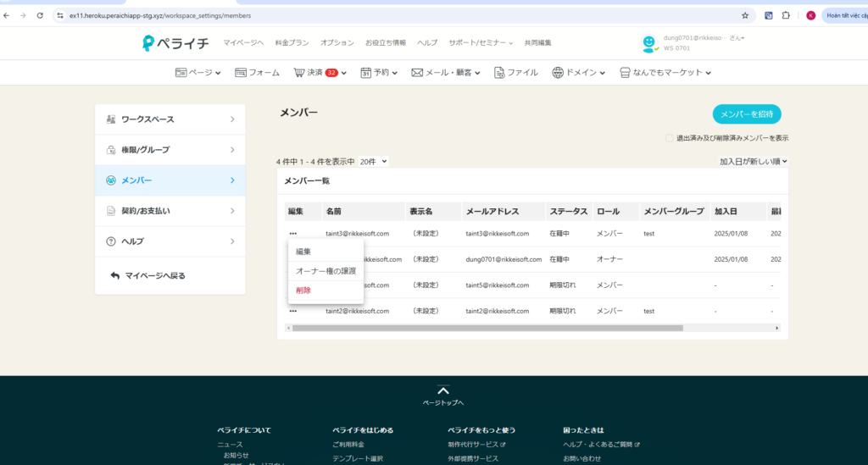Viewport: 868px width, 465px height.
Task: Click the scroll-to-top chevron icon
Action: pyautogui.click(x=442, y=390)
